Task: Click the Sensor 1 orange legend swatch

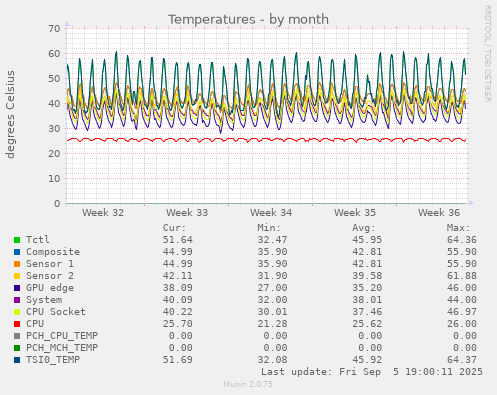Action: click(17, 264)
